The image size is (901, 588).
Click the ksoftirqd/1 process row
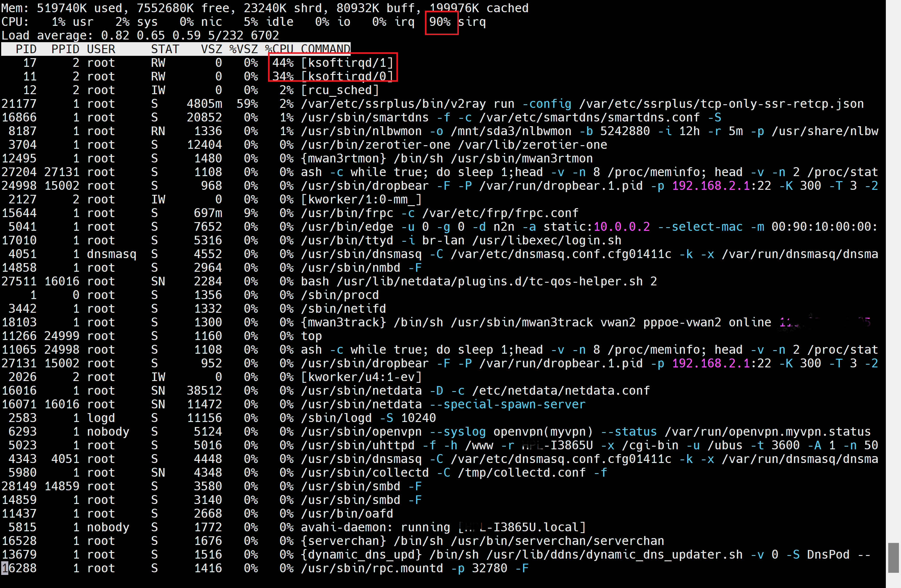pyautogui.click(x=347, y=63)
